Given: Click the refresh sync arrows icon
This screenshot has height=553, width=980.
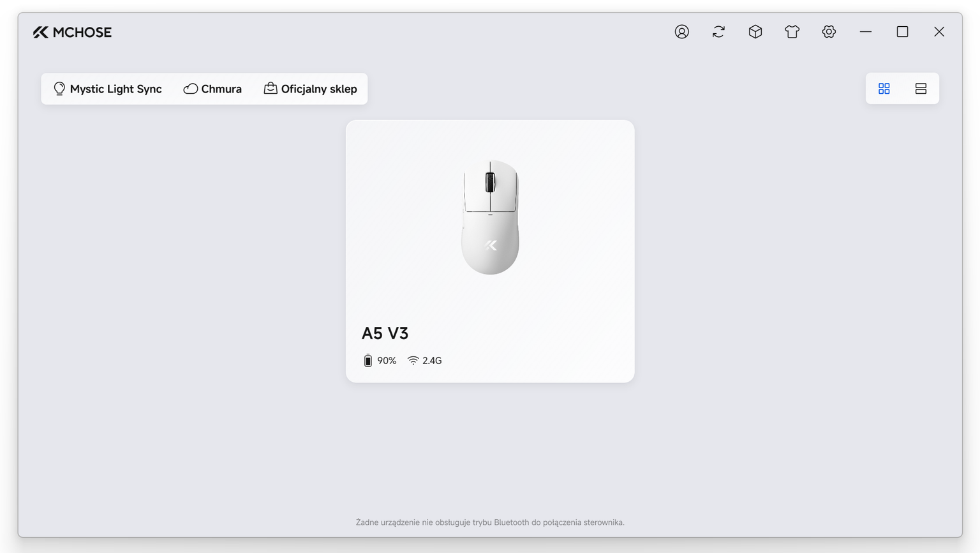Looking at the screenshot, I should point(718,32).
